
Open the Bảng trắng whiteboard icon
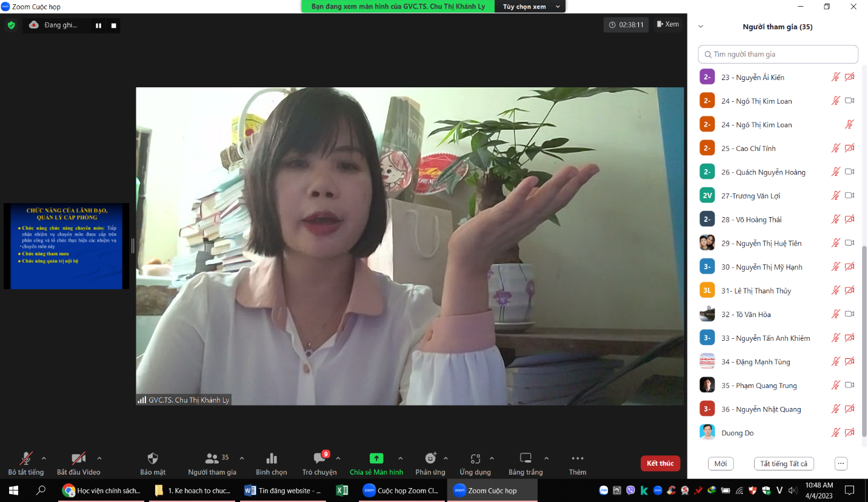526,459
